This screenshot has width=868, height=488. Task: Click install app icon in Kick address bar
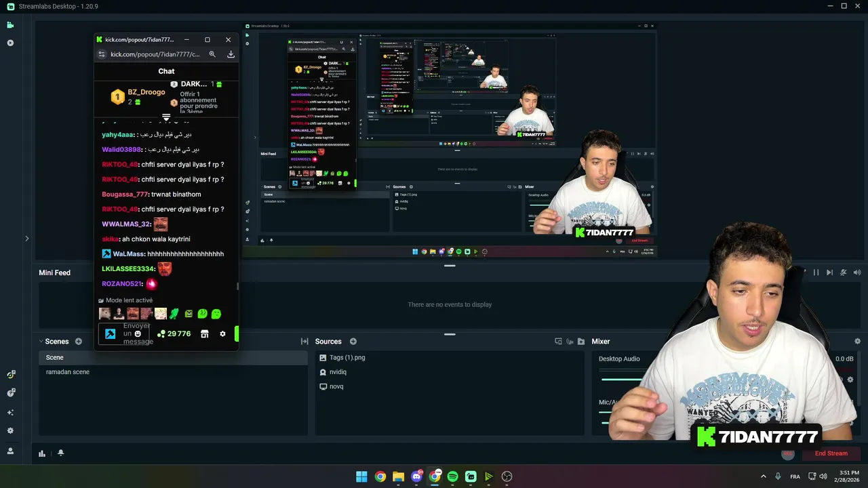231,54
